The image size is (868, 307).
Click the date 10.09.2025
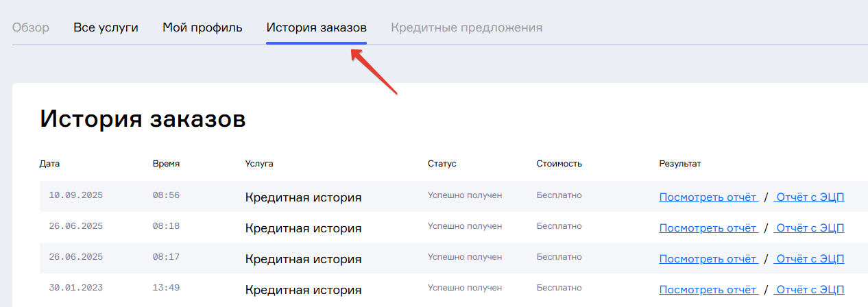point(75,195)
